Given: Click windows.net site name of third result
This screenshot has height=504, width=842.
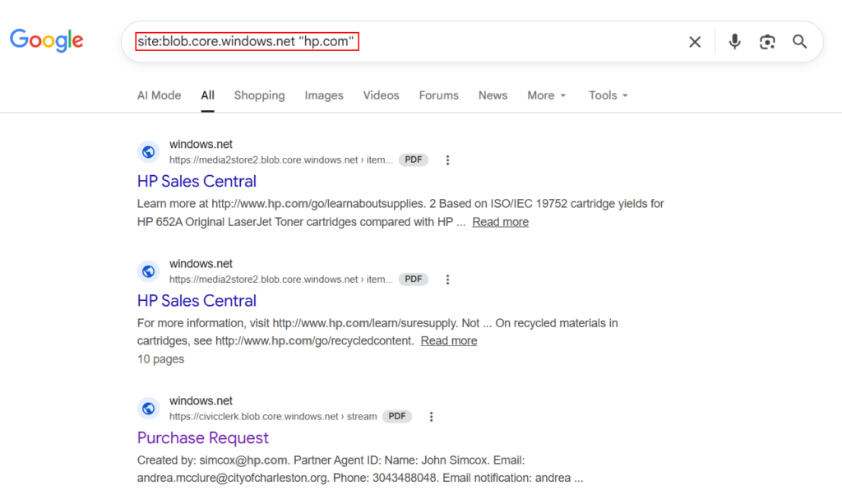Looking at the screenshot, I should tap(201, 401).
